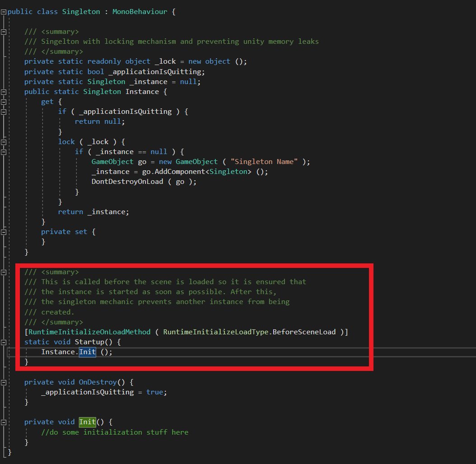Collapse the lock statement block
Viewport: 476px width, 464px height.
pos(4,142)
